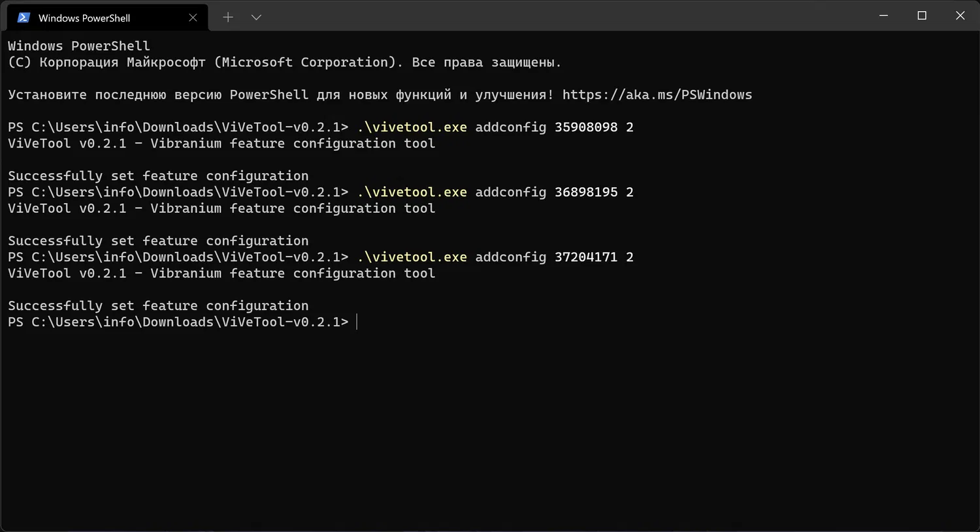
Task: Expand the profile dropdown chevron beside the plus button
Action: pos(256,18)
